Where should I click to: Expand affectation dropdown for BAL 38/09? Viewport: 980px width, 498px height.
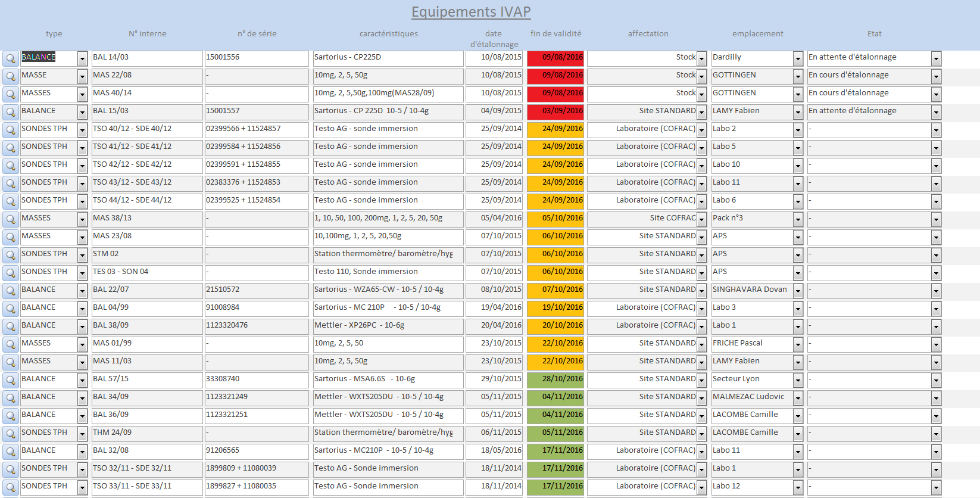tap(701, 326)
